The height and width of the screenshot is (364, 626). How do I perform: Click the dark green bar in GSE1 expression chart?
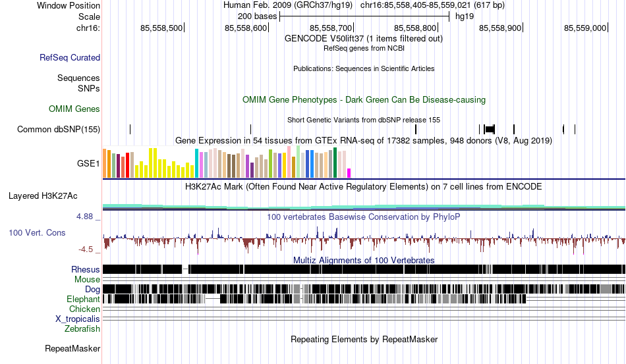[x=335, y=163]
